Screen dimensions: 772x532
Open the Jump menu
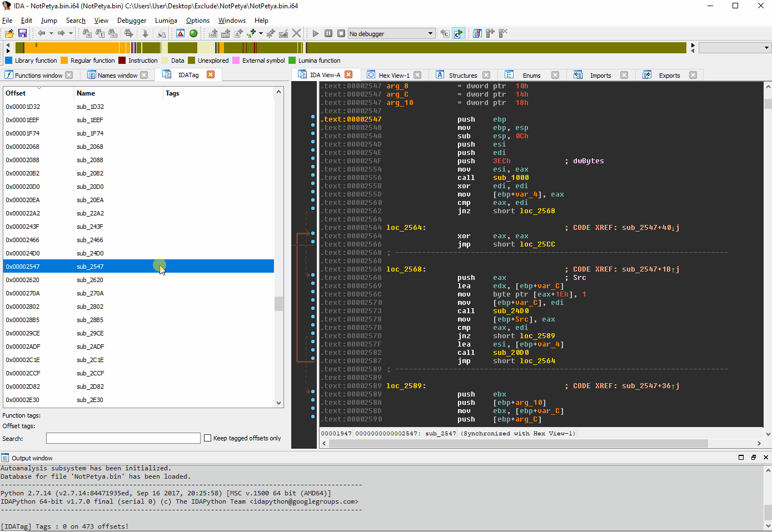coord(49,21)
